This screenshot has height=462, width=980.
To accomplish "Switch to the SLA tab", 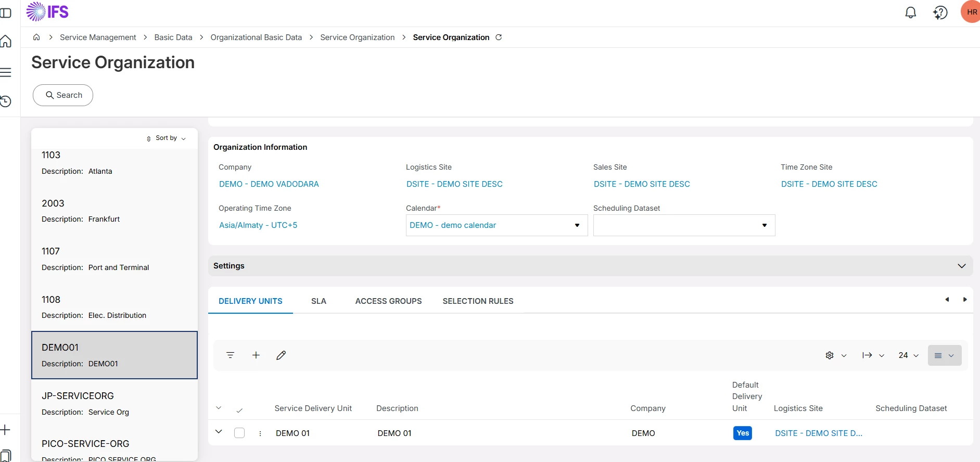I will tap(319, 301).
